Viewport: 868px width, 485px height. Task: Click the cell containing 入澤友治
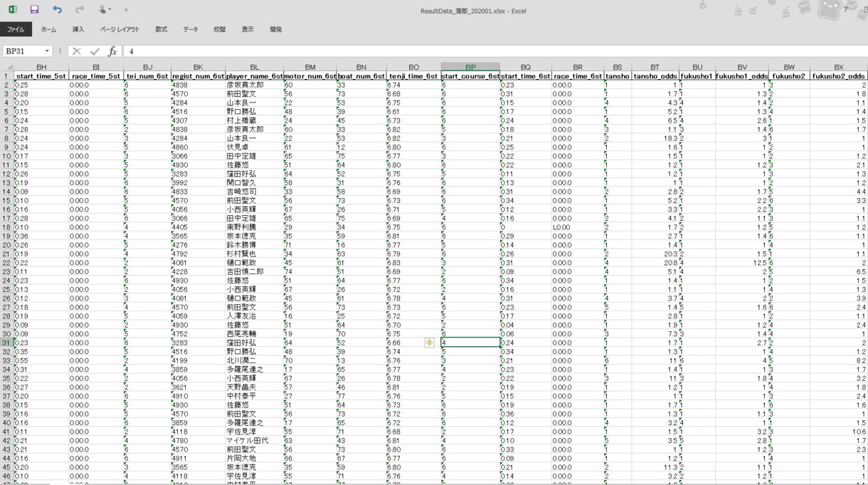tap(255, 315)
